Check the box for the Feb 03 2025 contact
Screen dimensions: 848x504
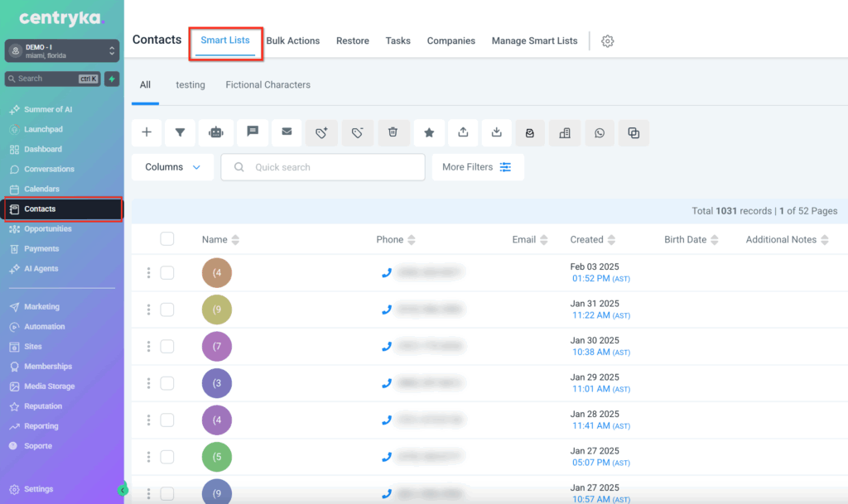(167, 273)
